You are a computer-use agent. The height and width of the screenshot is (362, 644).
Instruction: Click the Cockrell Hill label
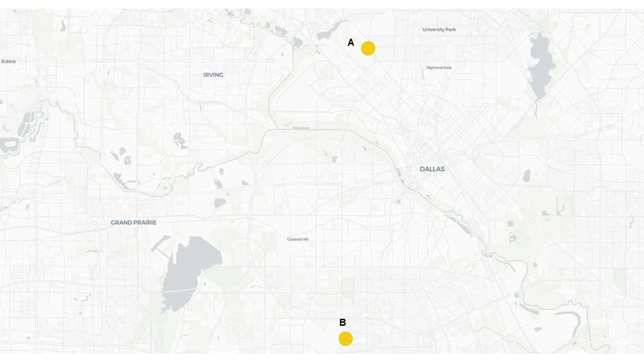tap(298, 239)
